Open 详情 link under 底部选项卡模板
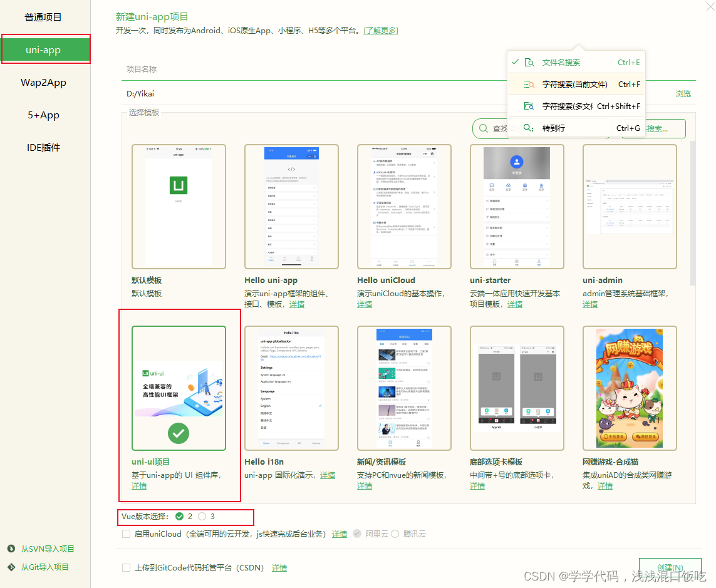 click(x=477, y=486)
